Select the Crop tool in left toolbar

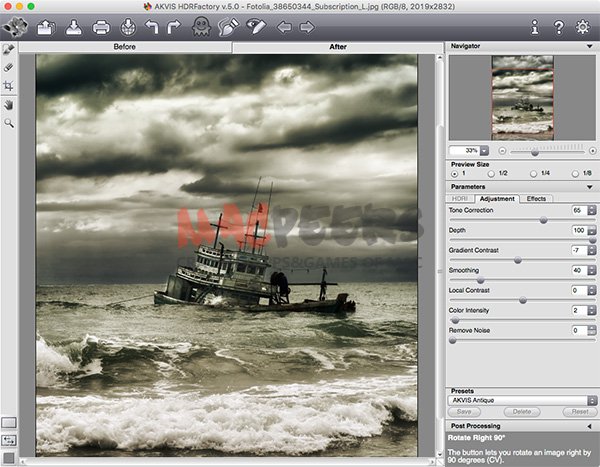pos(9,86)
